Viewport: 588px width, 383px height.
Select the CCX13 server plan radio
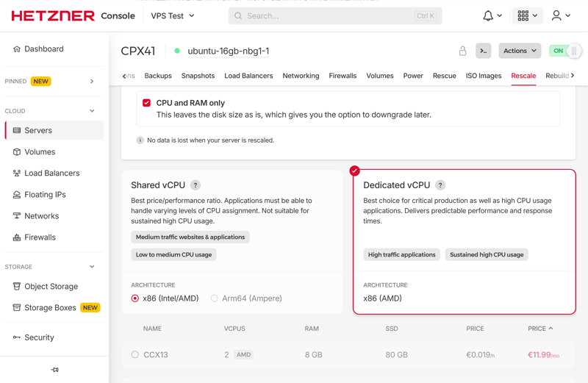pos(135,354)
